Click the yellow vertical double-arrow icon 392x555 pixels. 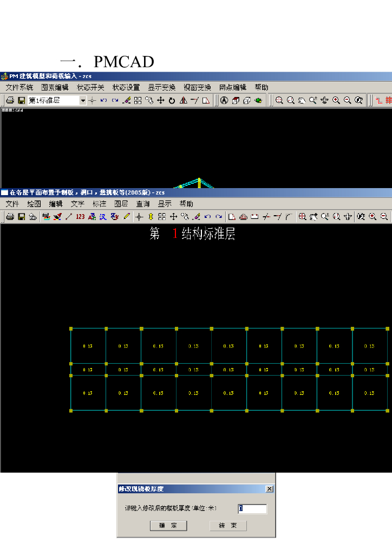[x=151, y=217]
